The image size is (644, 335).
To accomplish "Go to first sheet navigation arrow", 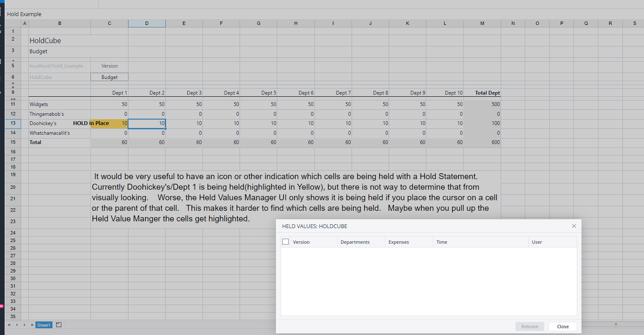I will tap(9, 325).
